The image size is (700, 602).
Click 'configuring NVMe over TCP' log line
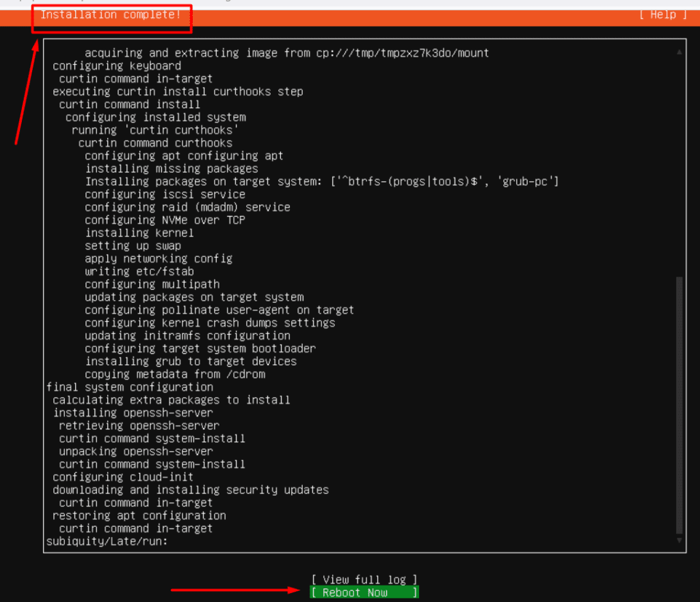(165, 220)
